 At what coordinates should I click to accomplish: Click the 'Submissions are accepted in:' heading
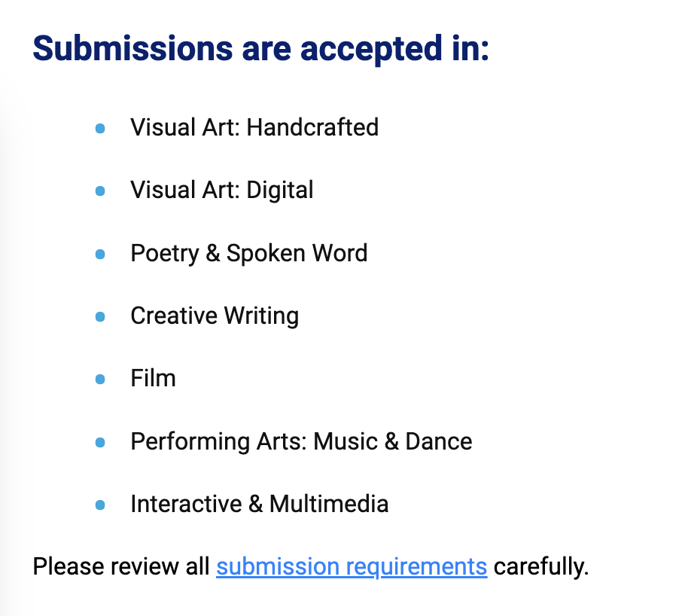260,48
